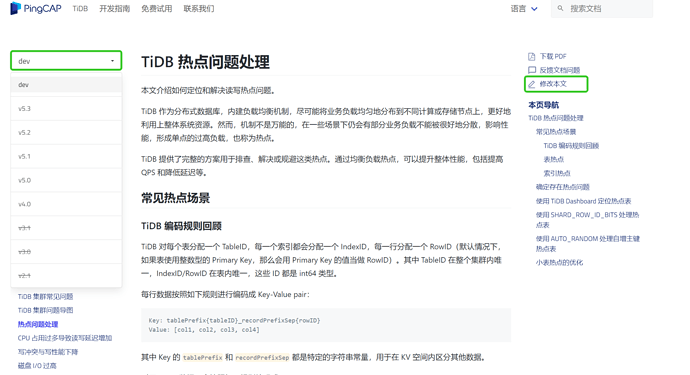Screen dimensions: 690x375
Task: Open the TiDB top navigation item
Action: click(x=80, y=8)
